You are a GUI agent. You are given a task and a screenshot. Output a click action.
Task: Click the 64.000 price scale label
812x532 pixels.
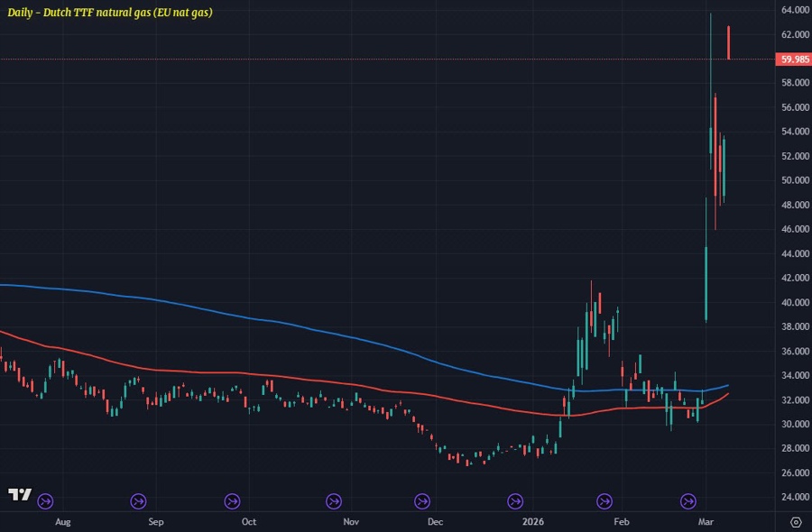click(x=794, y=10)
